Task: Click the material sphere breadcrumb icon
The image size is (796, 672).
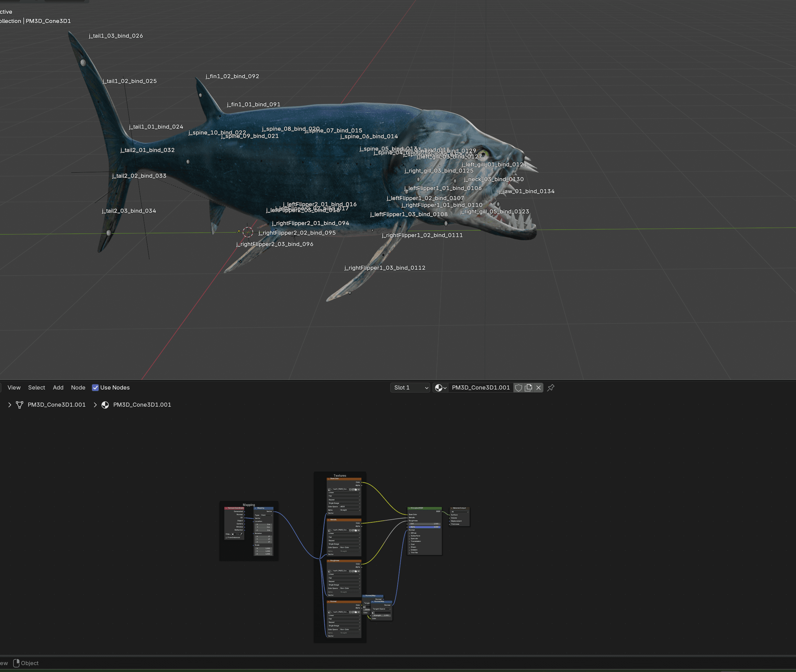Action: point(105,405)
